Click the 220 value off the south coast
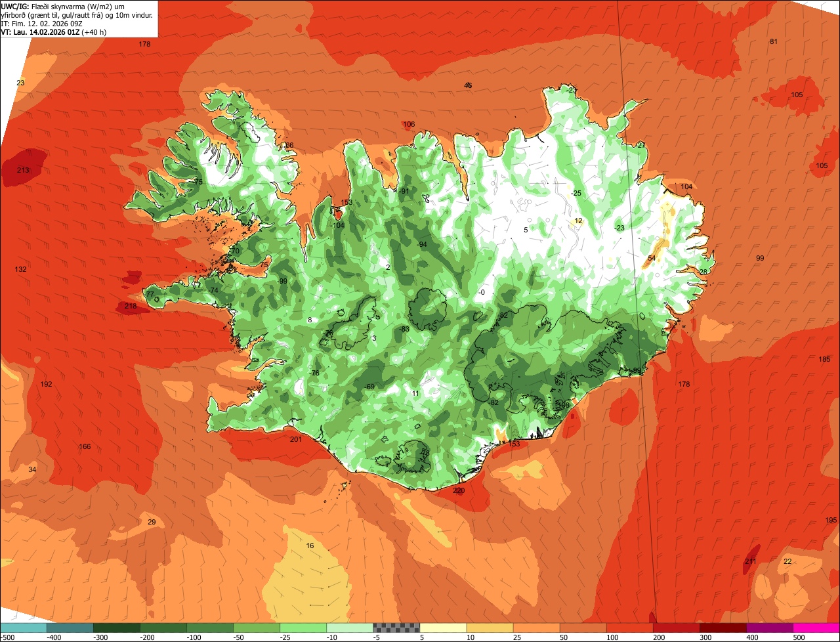 click(x=459, y=490)
